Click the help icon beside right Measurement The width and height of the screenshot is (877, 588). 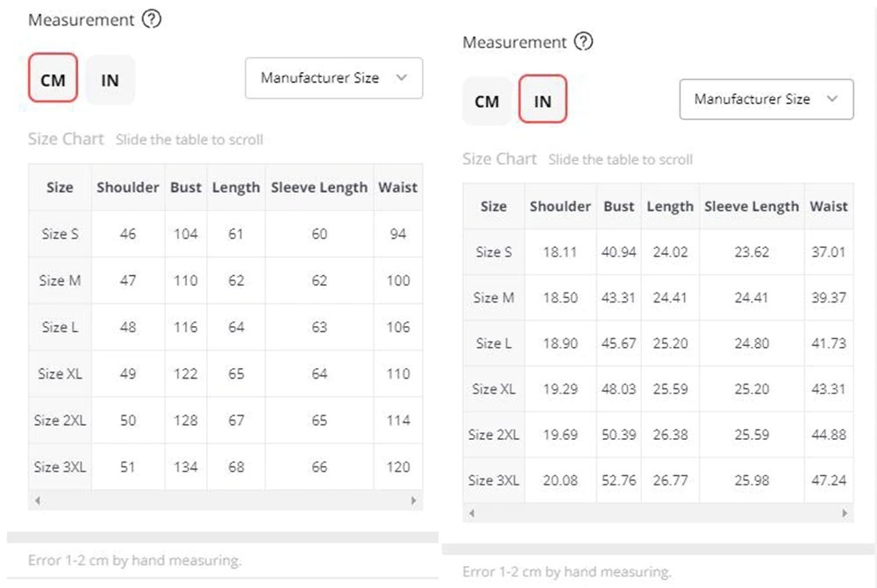[583, 42]
